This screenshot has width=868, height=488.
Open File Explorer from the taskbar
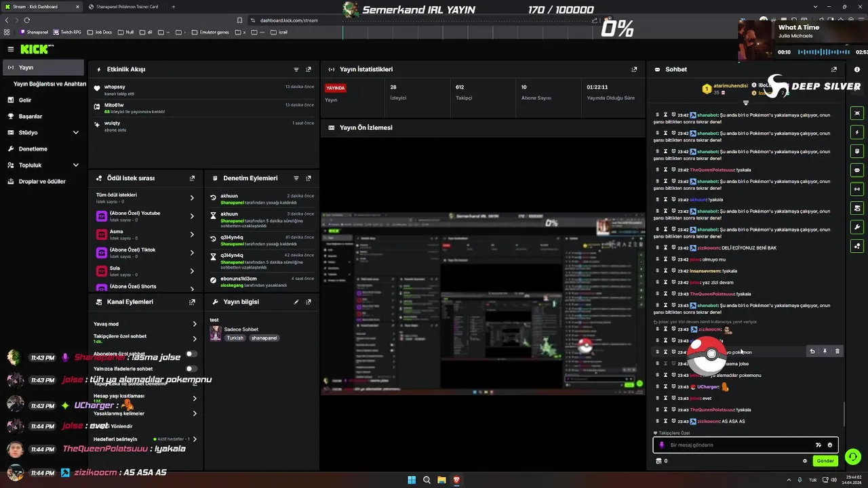pyautogui.click(x=441, y=480)
